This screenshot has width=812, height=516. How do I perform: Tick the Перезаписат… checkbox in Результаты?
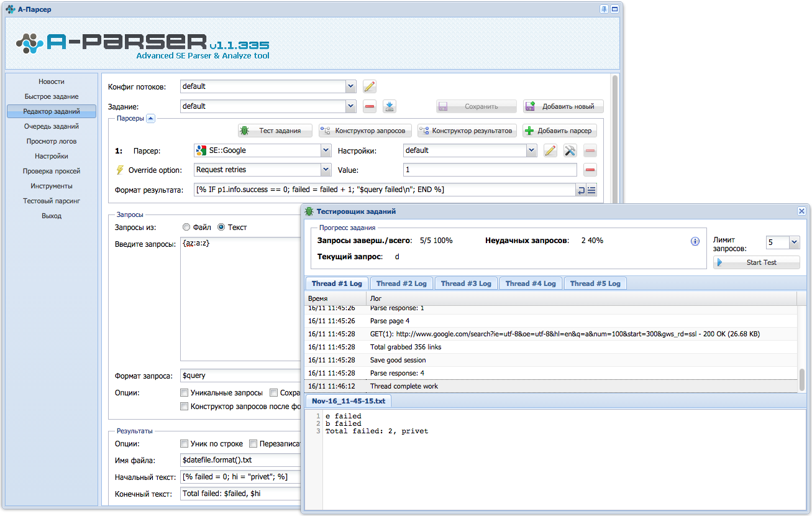[253, 444]
